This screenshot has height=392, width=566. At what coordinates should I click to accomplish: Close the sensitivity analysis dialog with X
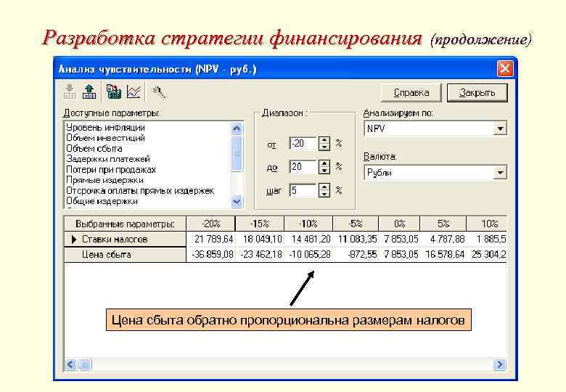click(x=504, y=68)
